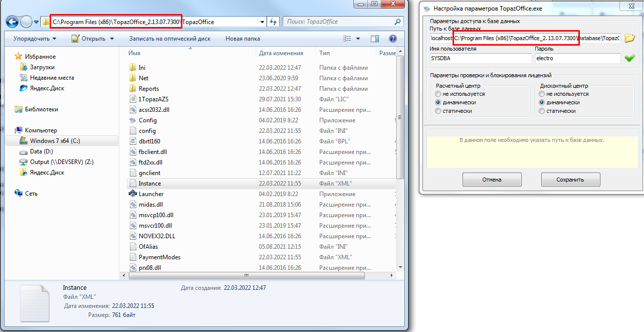This screenshot has width=644, height=332.
Task: Go back using Explorer's Back arrow
Action: point(12,22)
